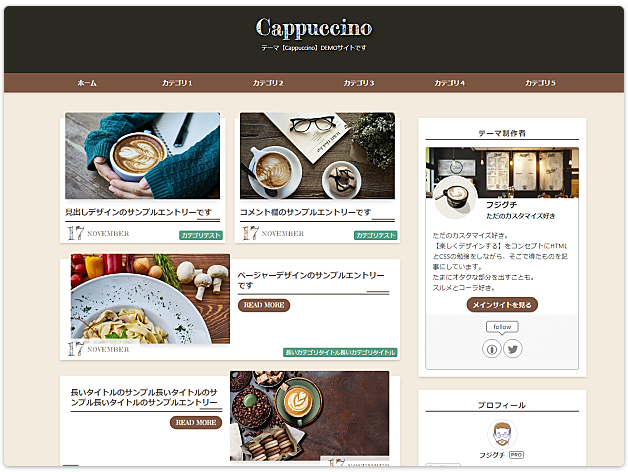Click READ MORE on the pasta entry
Screen dimensions: 628x472
tap(264, 305)
